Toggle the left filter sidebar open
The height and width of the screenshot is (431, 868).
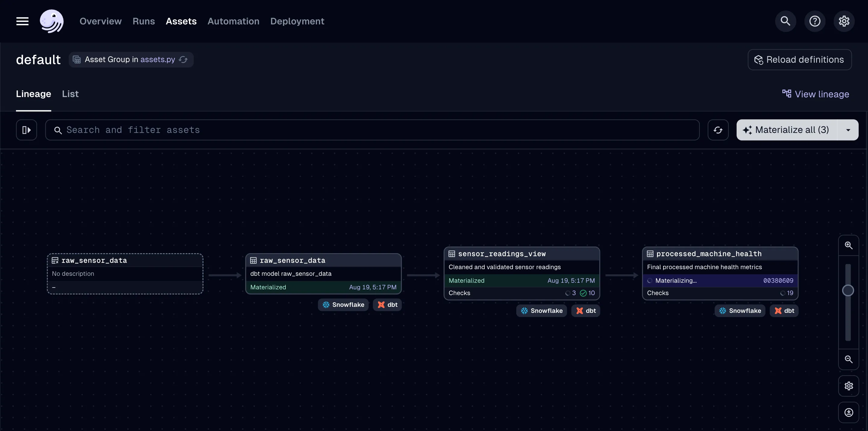tap(26, 130)
